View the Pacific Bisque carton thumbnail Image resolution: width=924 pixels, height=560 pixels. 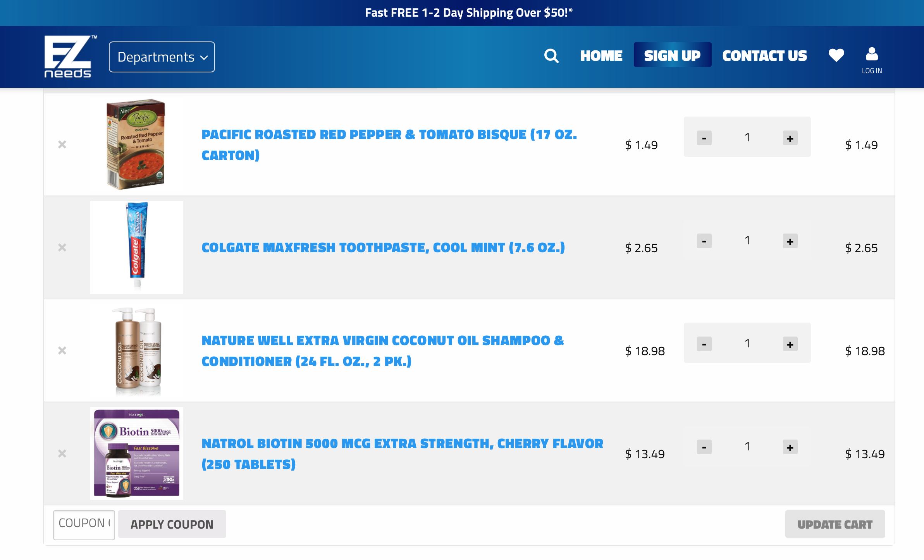[136, 144]
